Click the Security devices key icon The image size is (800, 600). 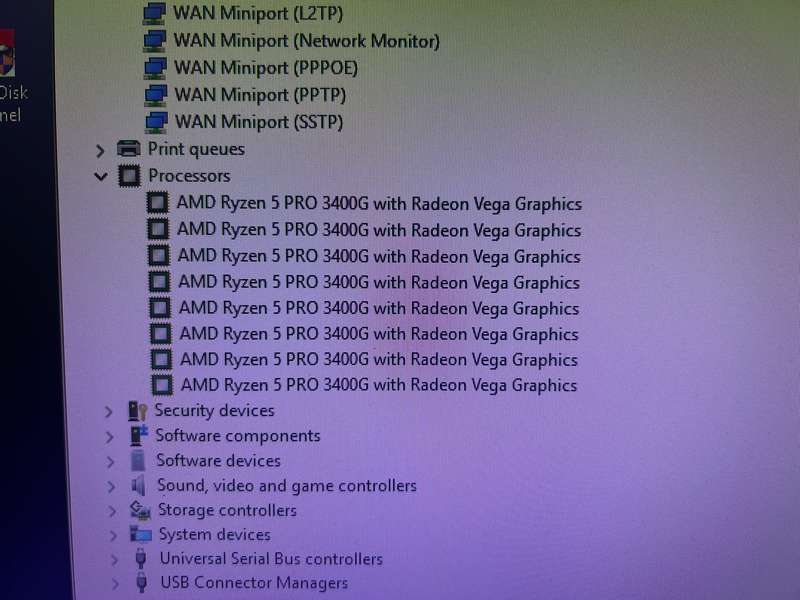pos(137,411)
